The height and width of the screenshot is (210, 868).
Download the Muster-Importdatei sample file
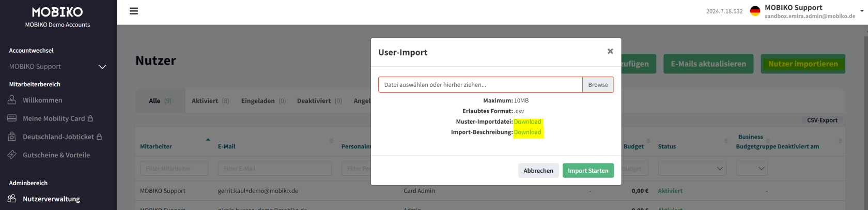pos(528,122)
